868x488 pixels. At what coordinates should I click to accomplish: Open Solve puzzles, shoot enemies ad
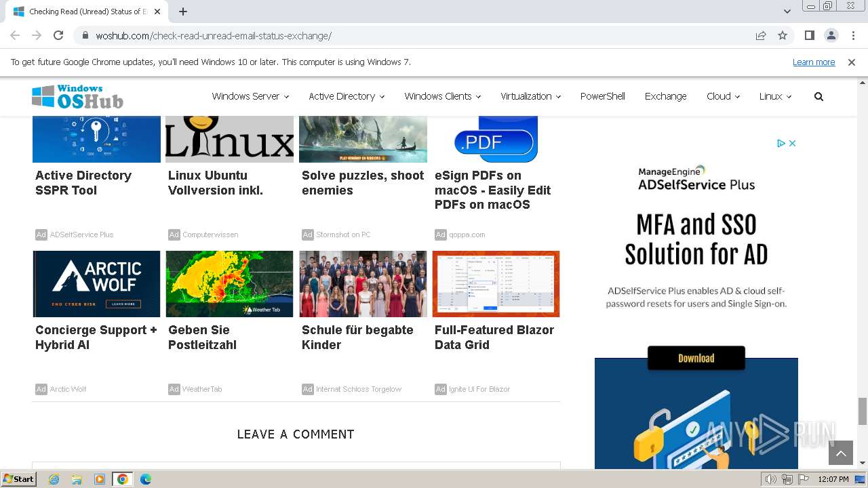coord(363,183)
